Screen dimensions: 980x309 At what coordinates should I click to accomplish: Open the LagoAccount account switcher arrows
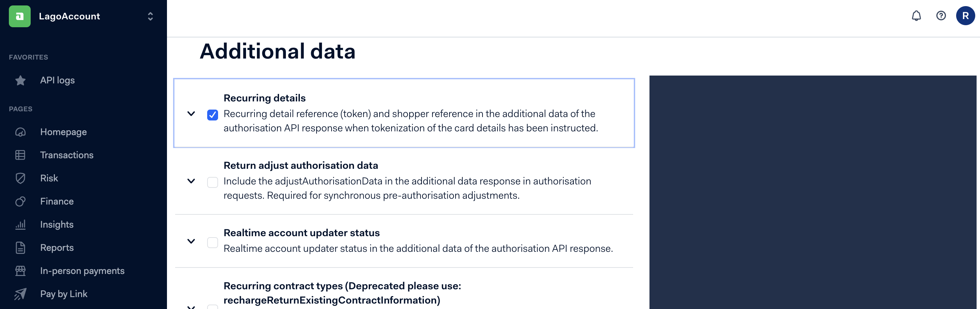pos(150,16)
